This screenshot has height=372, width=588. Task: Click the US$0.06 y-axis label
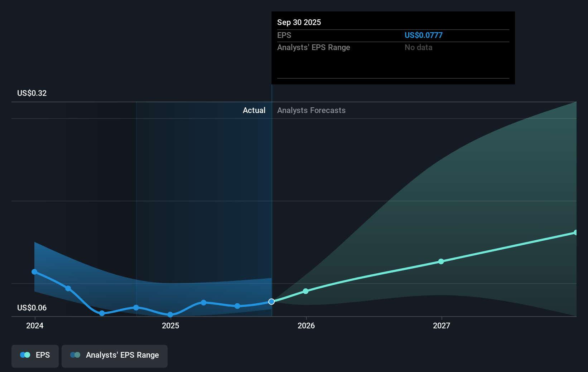tap(32, 308)
